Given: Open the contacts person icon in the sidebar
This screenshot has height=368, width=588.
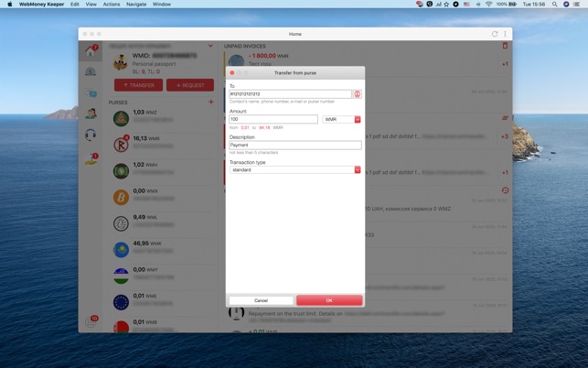Looking at the screenshot, I should [91, 114].
